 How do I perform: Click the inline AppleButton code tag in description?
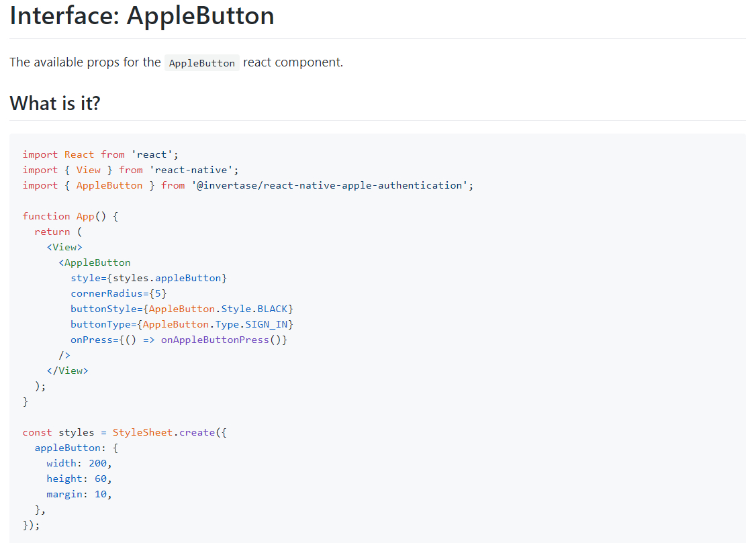click(x=201, y=63)
